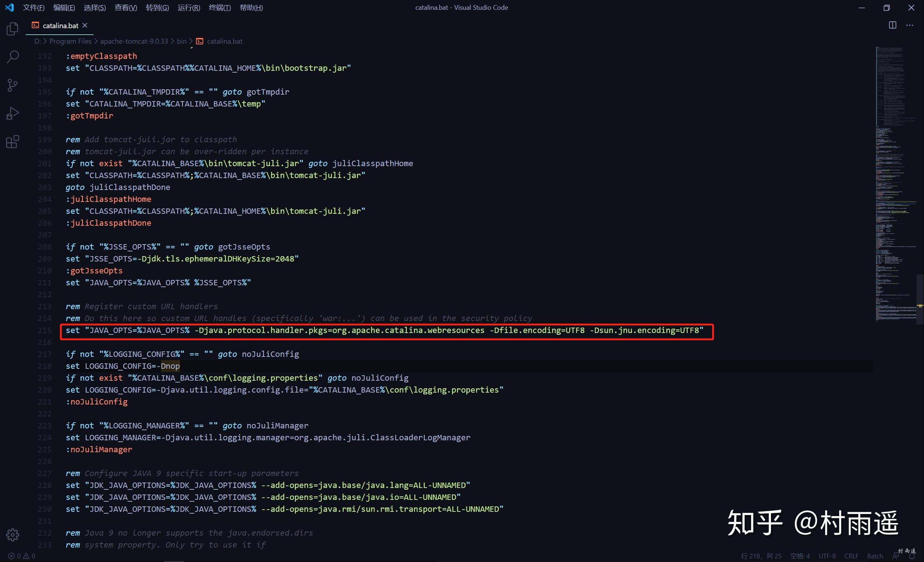Open the Program Files breadcrumb
The height and width of the screenshot is (562, 924).
pyautogui.click(x=70, y=41)
